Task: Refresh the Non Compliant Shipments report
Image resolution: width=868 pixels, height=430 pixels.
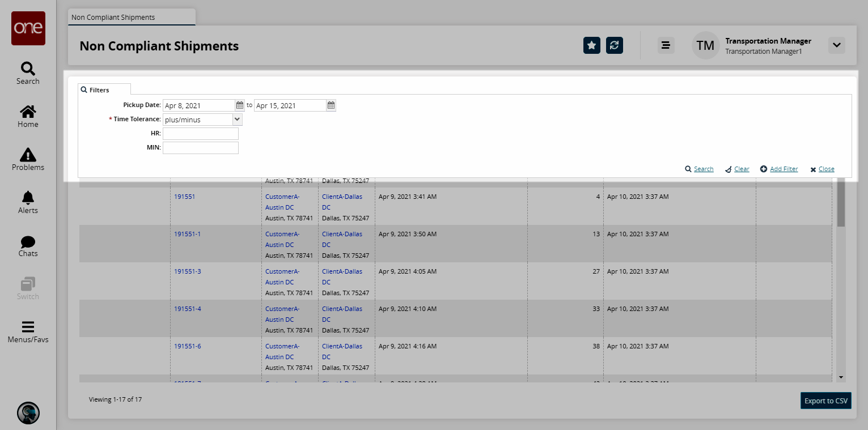Action: pos(615,45)
